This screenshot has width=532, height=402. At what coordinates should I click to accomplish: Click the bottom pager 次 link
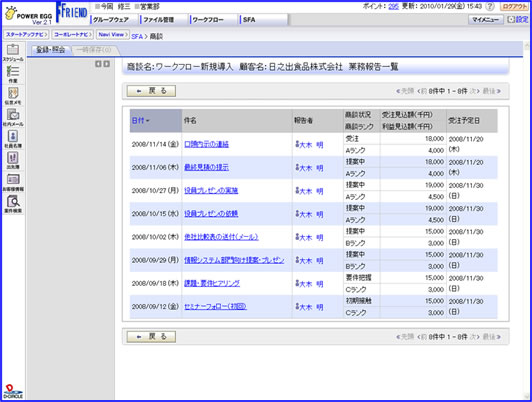(475, 337)
